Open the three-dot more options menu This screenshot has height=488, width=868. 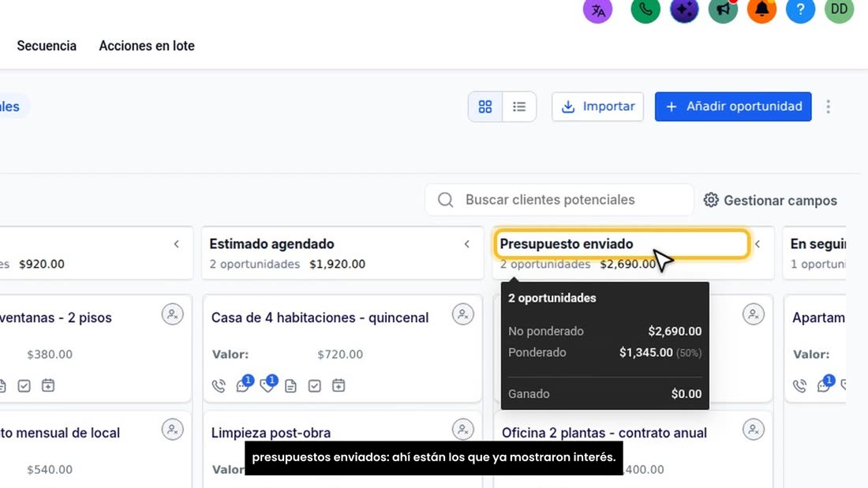click(828, 107)
